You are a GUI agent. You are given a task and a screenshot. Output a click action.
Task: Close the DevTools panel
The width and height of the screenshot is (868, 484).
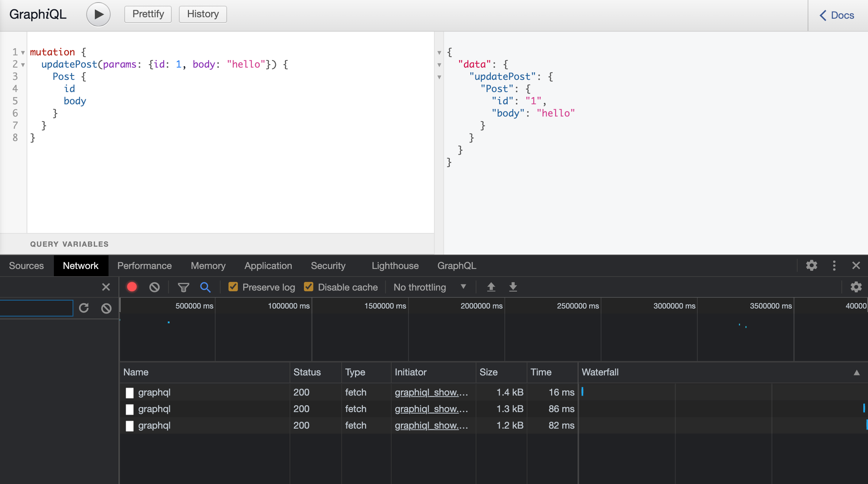[x=856, y=266]
